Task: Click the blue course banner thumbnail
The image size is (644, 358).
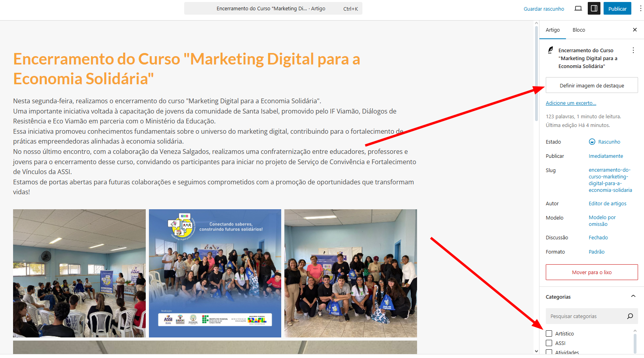Action: (x=215, y=273)
